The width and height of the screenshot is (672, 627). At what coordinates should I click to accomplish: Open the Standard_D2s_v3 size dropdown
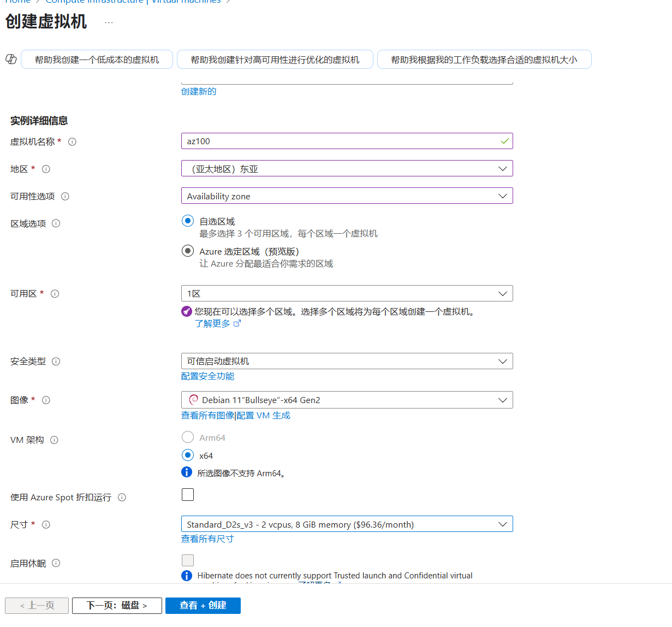(347, 524)
